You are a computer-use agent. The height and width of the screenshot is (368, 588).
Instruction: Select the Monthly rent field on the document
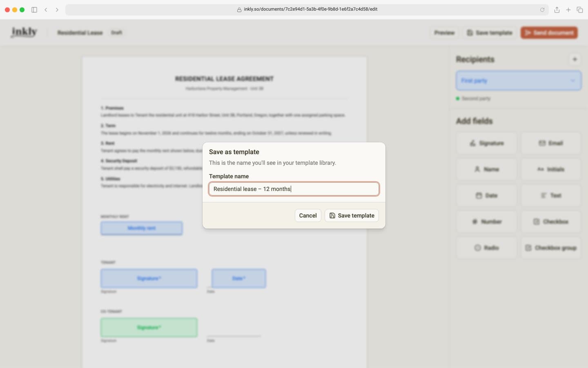point(142,228)
